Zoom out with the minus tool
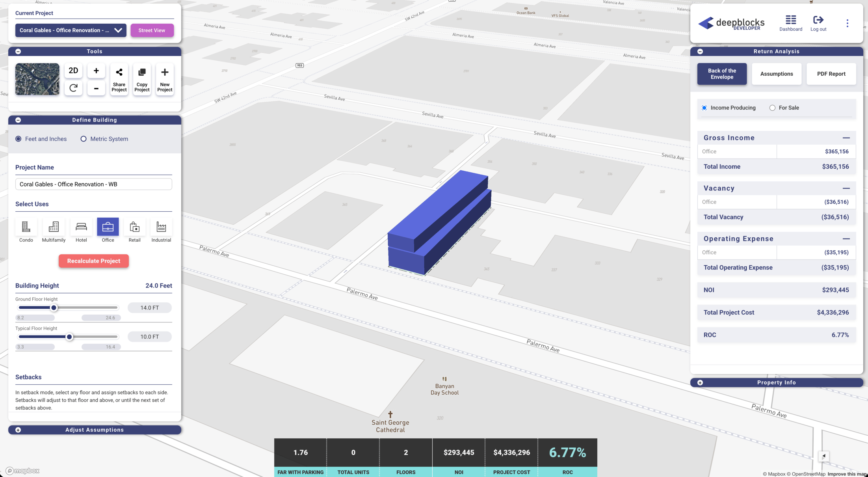The image size is (868, 477). 96,88
